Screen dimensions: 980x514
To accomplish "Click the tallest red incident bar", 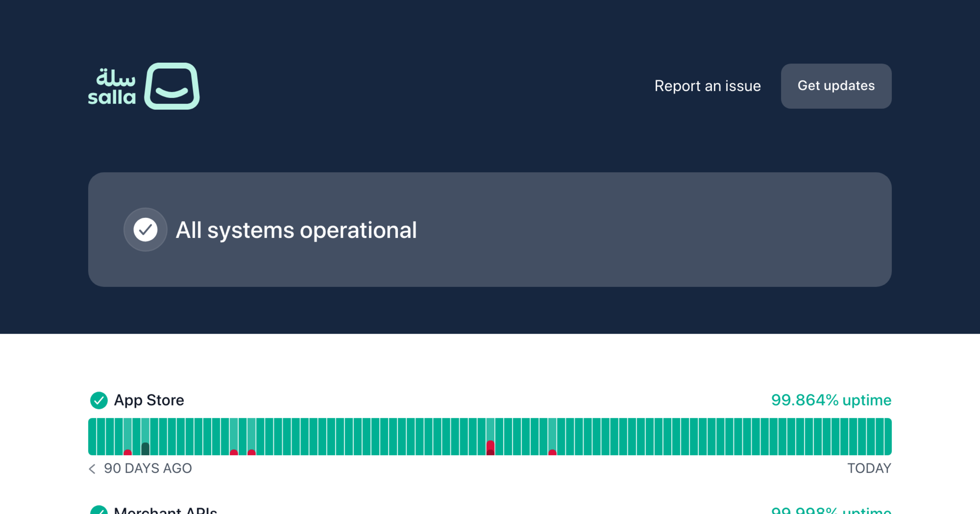I will coord(490,448).
